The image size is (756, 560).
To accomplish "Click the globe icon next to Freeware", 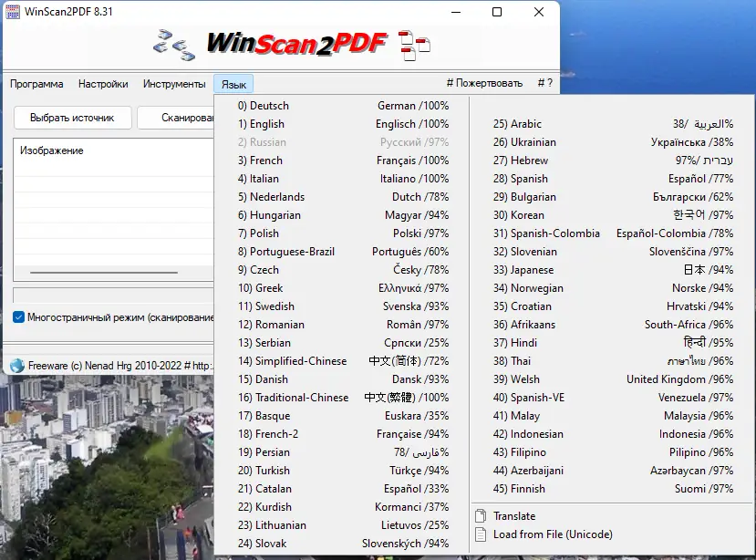I will click(x=17, y=366).
